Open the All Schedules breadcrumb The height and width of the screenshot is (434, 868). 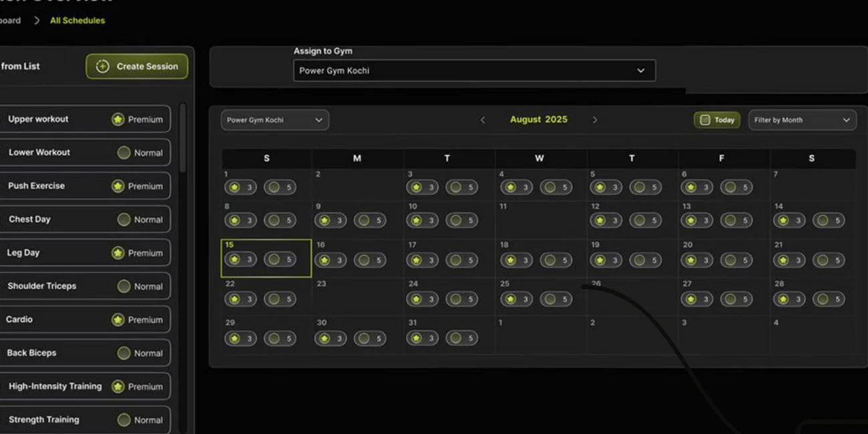[x=77, y=21]
